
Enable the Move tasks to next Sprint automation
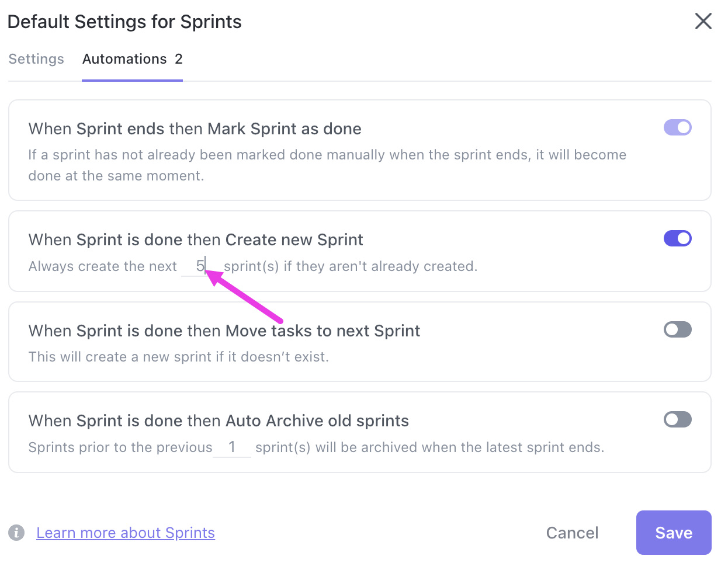(x=677, y=329)
